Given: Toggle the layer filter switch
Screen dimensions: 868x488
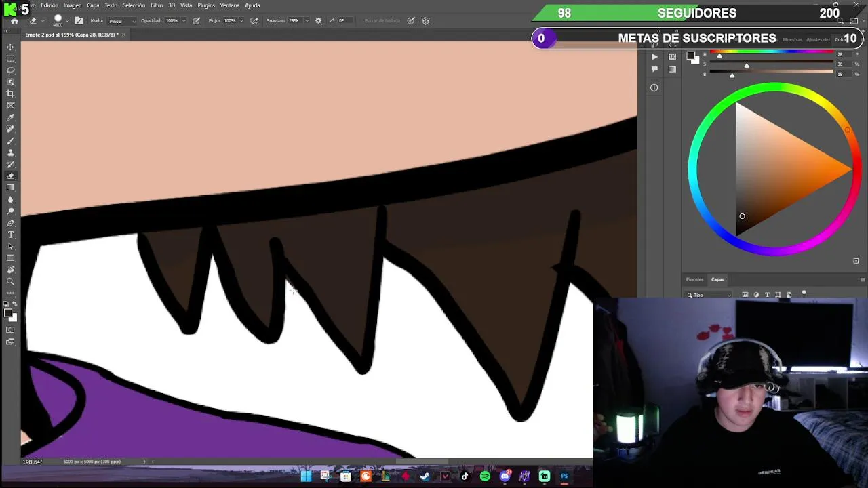Looking at the screenshot, I should point(804,293).
